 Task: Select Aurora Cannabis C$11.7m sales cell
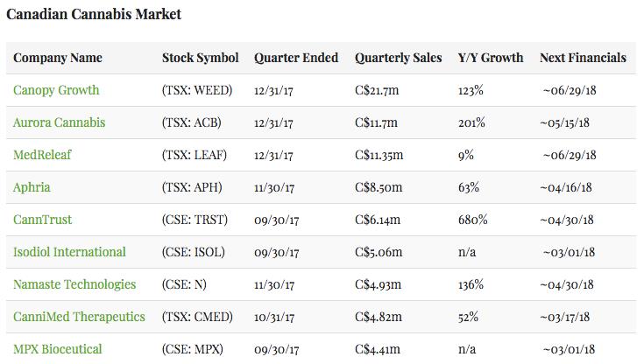[376, 122]
